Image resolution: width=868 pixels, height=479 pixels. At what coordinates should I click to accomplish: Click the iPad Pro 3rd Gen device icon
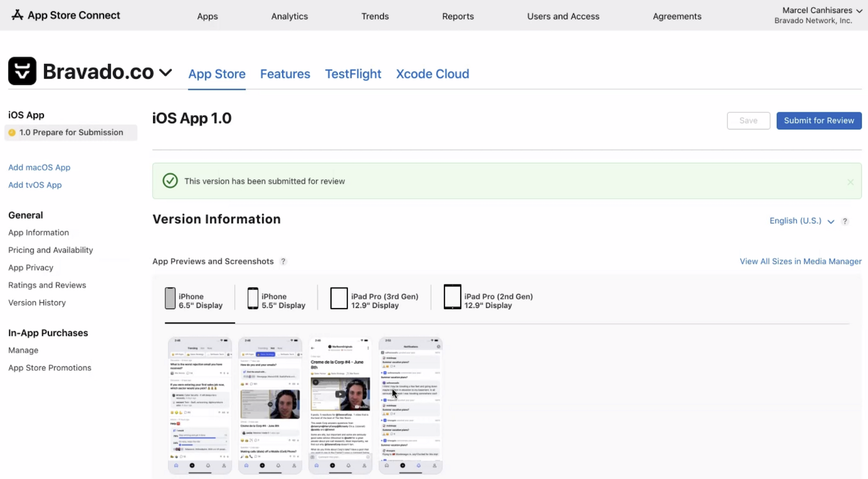pos(339,298)
